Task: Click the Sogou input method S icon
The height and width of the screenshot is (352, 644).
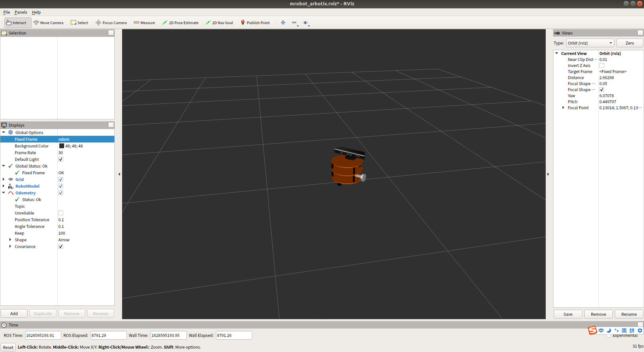Action: [592, 331]
